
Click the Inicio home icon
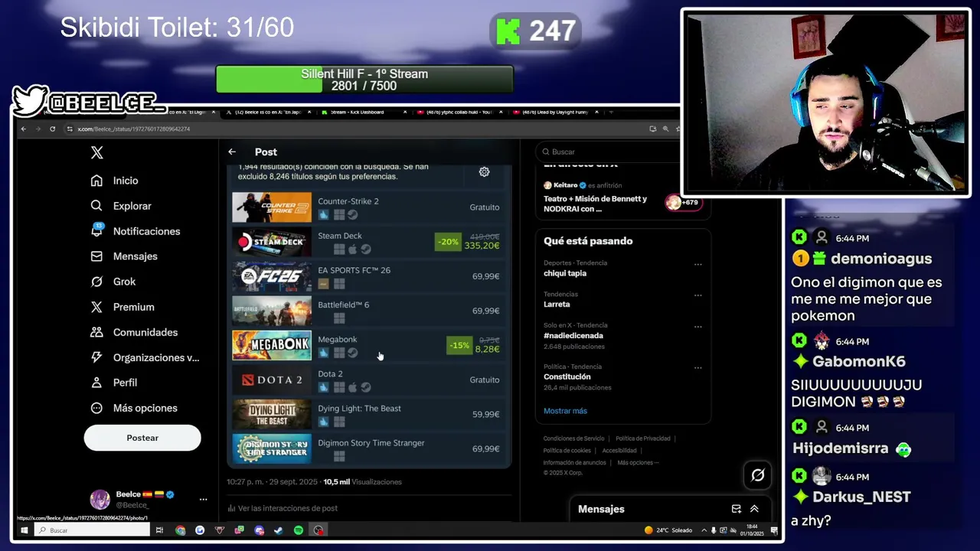pyautogui.click(x=96, y=181)
